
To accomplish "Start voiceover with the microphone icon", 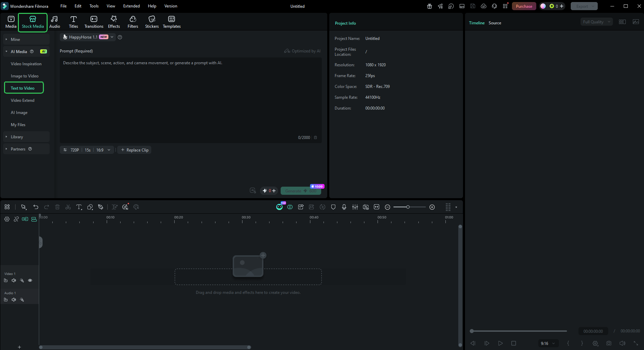I will point(344,207).
